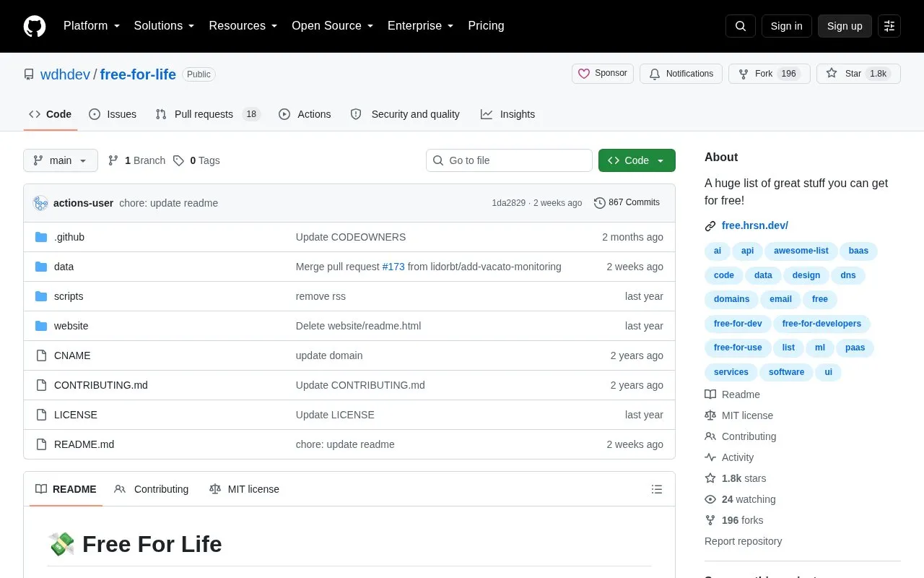The height and width of the screenshot is (578, 924).
Task: Open the free.hrsn.dev website link
Action: 755,225
